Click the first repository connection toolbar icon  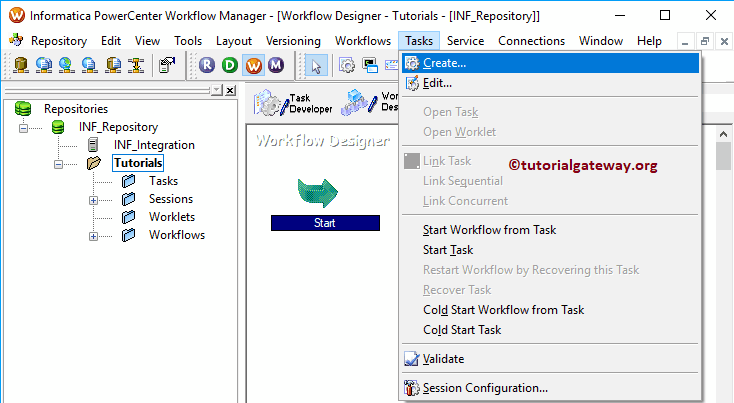pyautogui.click(x=21, y=65)
